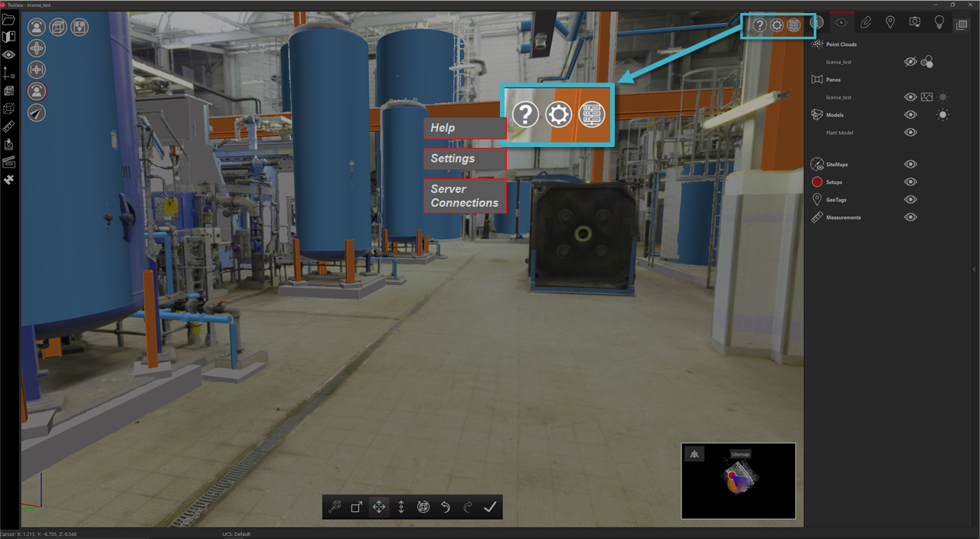The height and width of the screenshot is (539, 980).
Task: Collapse the Models group header
Action: click(x=835, y=115)
